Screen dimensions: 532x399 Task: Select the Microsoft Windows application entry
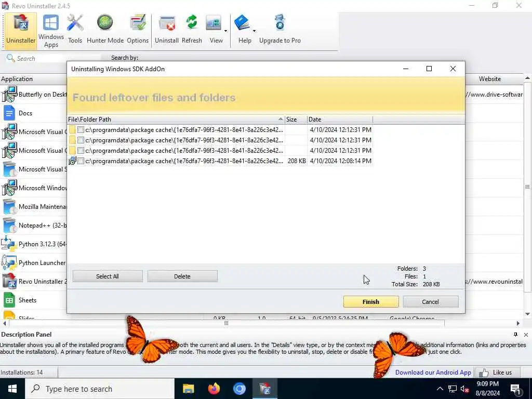coord(34,188)
